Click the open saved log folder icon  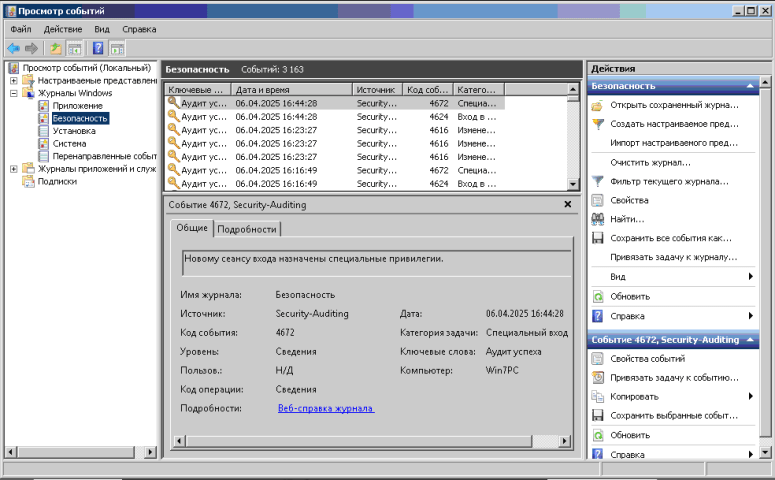[x=598, y=105]
